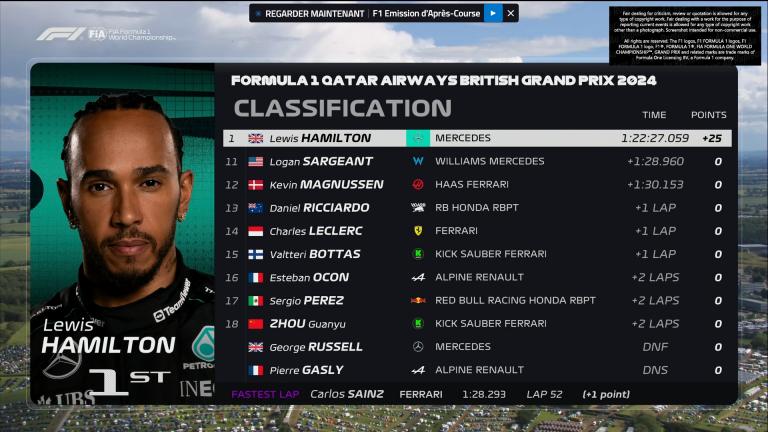
Task: Click the POINTS column header
Action: 708,115
